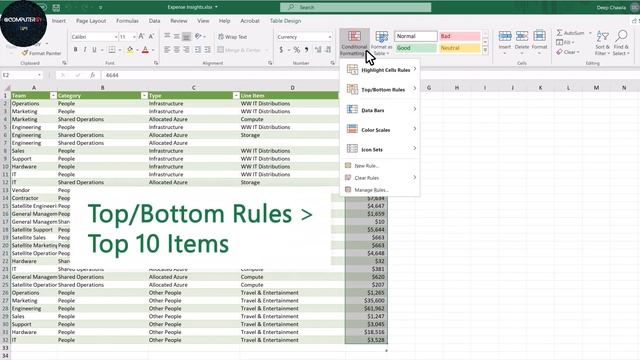Open Highlight Cells Rules submenu
Image resolution: width=640 pixels, height=360 pixels.
[x=380, y=70]
